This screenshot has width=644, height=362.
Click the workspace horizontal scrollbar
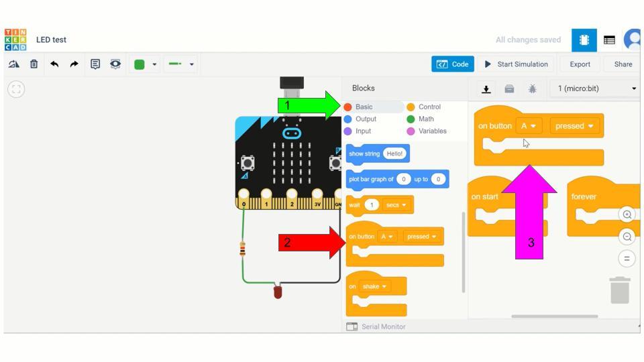pyautogui.click(x=555, y=316)
